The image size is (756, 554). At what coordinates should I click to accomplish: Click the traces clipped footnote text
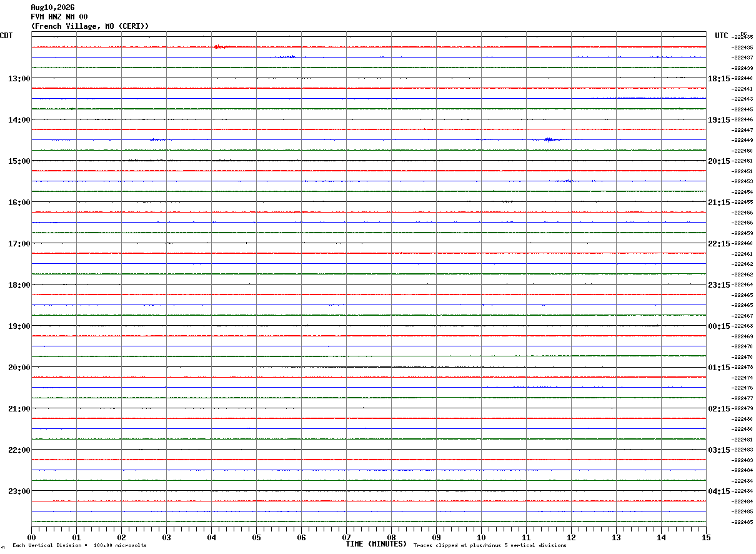coord(490,545)
